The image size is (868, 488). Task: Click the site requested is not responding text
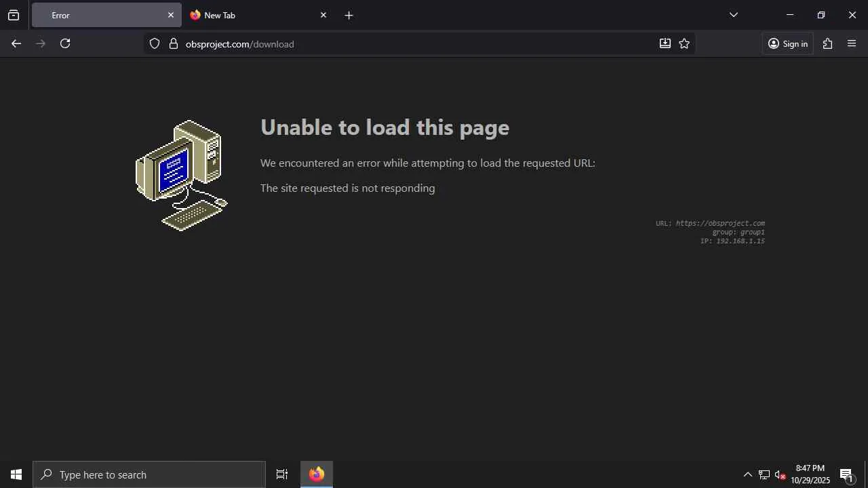[x=348, y=188]
